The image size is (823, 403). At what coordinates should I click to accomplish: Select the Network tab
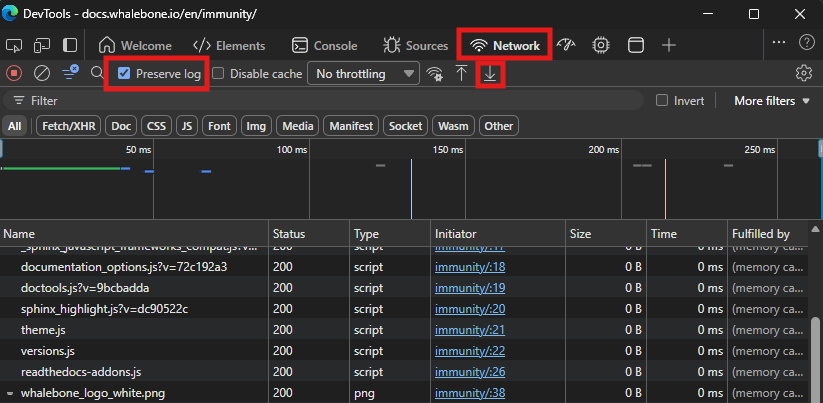point(505,46)
